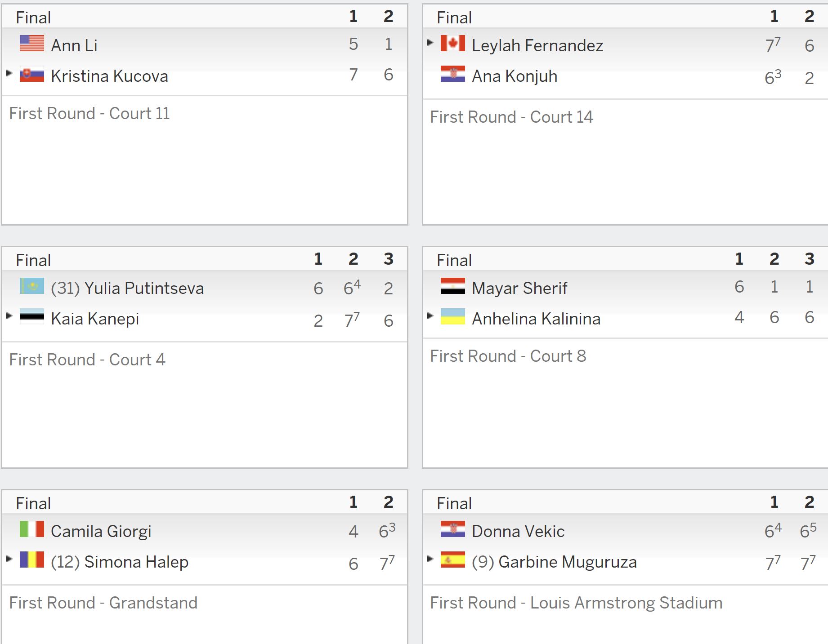Click the Spain flag beside Garbine Muguruza

coord(453,560)
